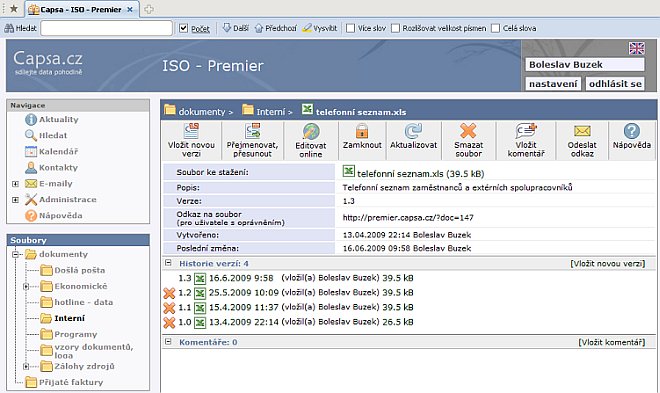
Task: Lock the file with Zamknout icon
Action: (x=362, y=131)
